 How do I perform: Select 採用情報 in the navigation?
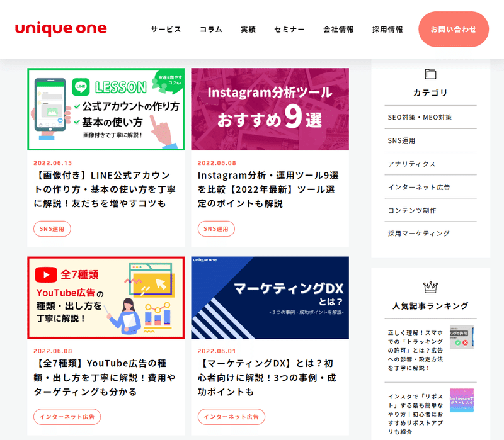click(387, 30)
